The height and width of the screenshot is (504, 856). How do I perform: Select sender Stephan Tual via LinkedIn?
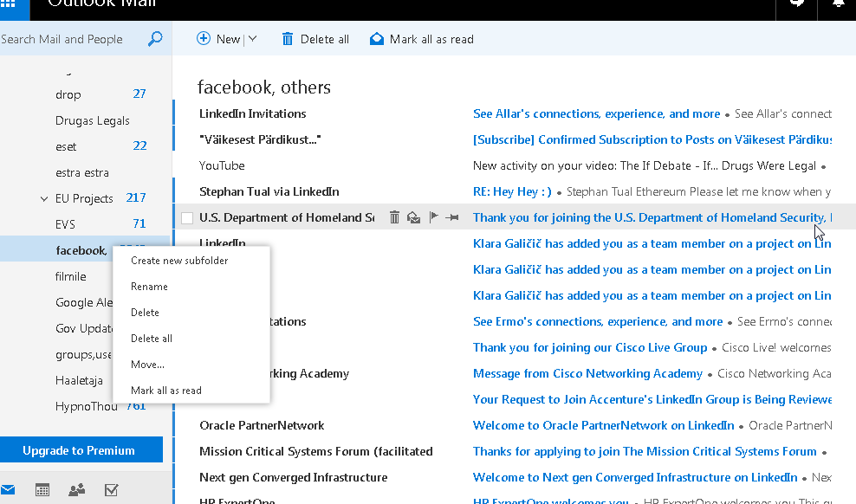[x=269, y=191]
